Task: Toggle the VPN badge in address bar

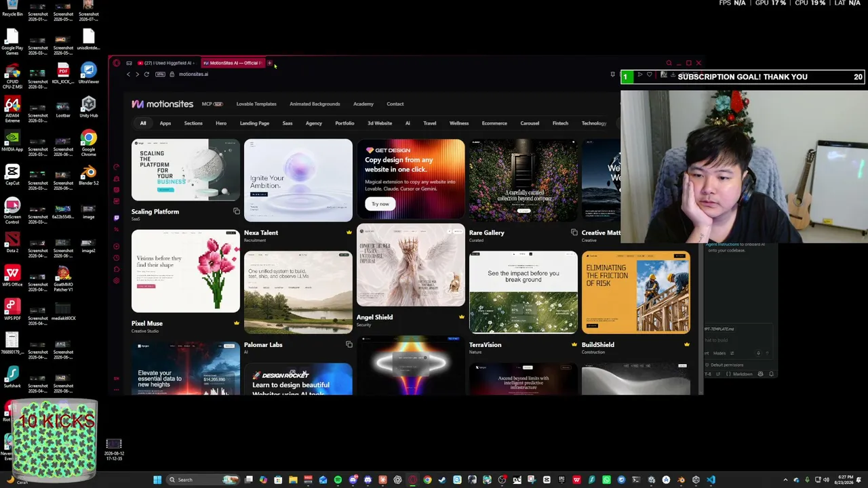Action: [161, 74]
